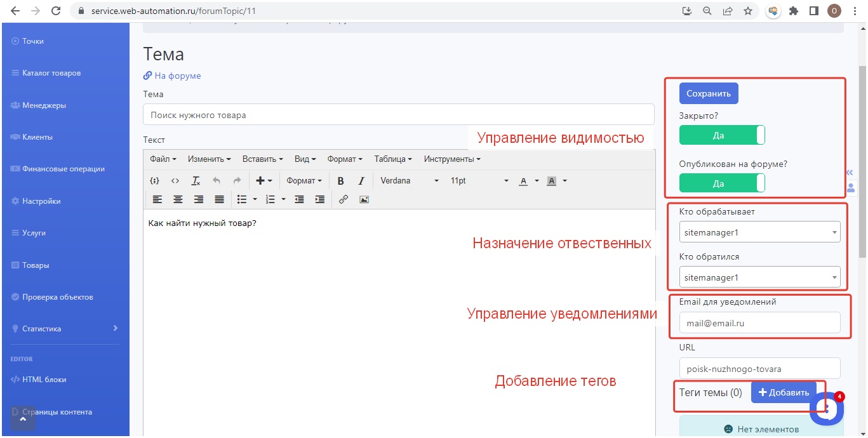Open the source code view icon
Screen dimensions: 868x438
175,181
